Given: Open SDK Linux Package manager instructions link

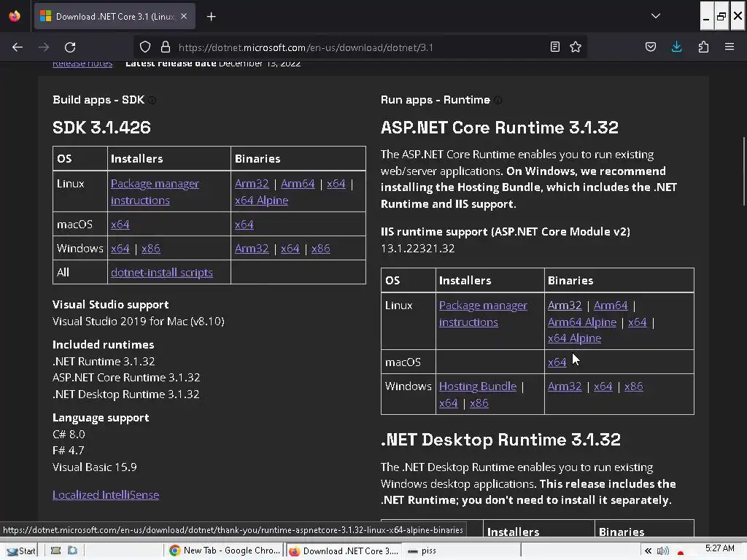Looking at the screenshot, I should [x=155, y=192].
